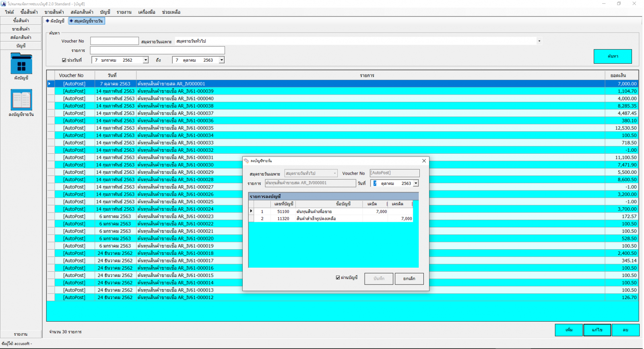Viewport: 644px width, 349px height.
Task: Click row arrow beside account 51100
Action: (x=252, y=211)
